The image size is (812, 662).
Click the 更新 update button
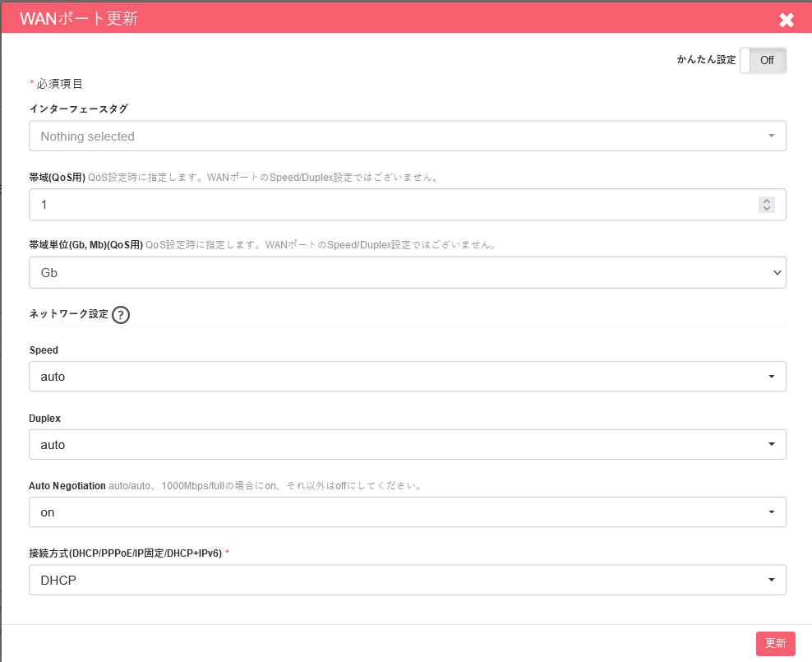[x=775, y=643]
